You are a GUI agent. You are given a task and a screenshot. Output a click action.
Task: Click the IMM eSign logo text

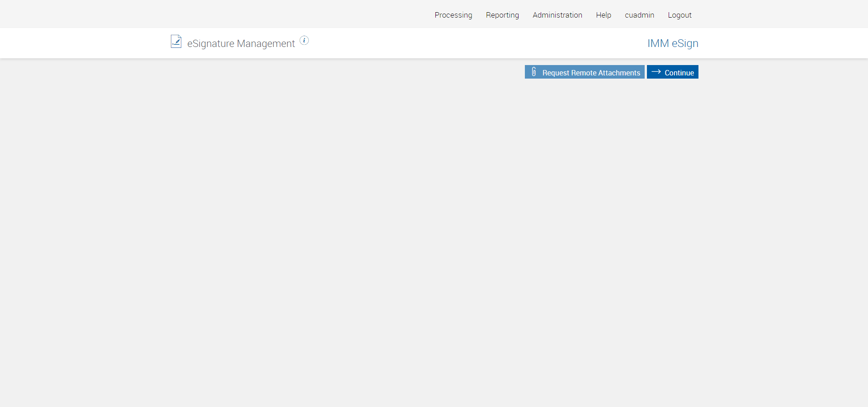(x=673, y=43)
